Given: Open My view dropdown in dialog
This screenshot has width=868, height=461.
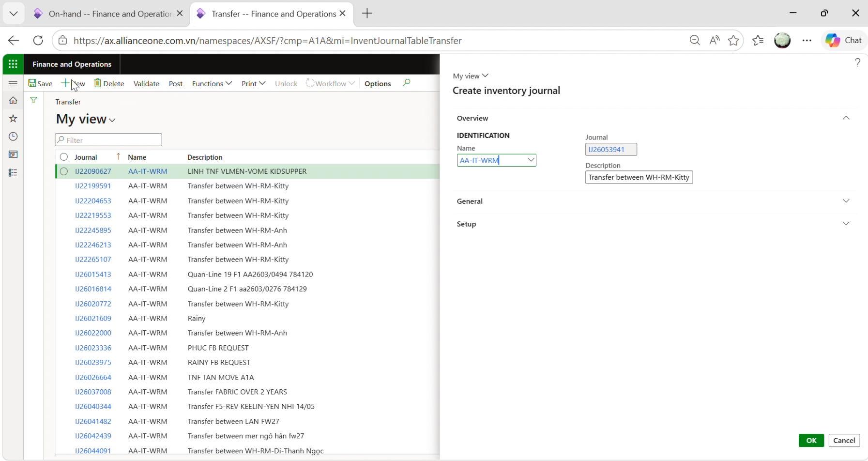Looking at the screenshot, I should tap(471, 76).
